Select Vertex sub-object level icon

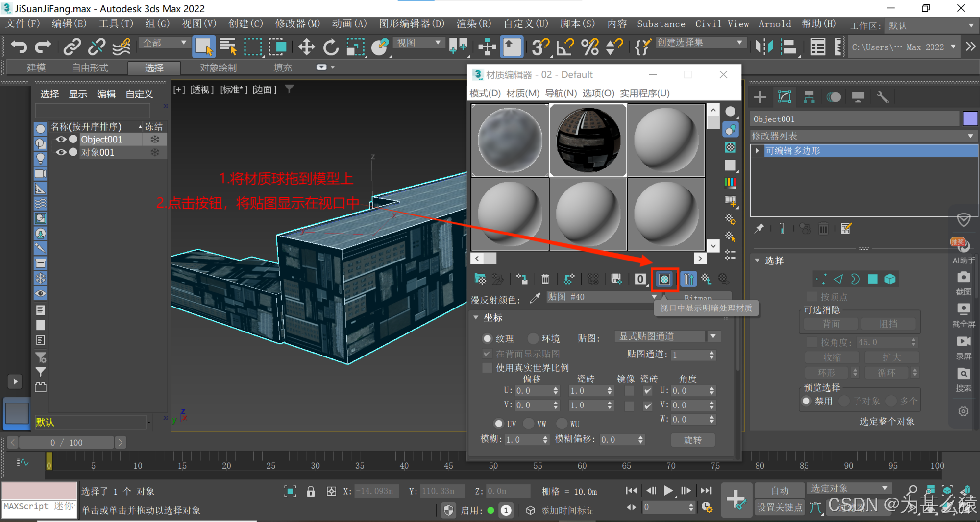click(x=821, y=279)
